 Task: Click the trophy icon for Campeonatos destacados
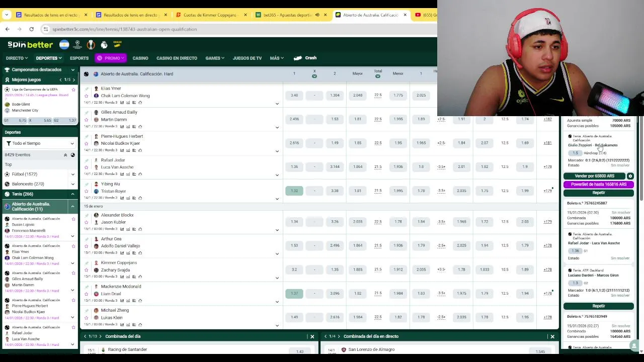[7, 70]
